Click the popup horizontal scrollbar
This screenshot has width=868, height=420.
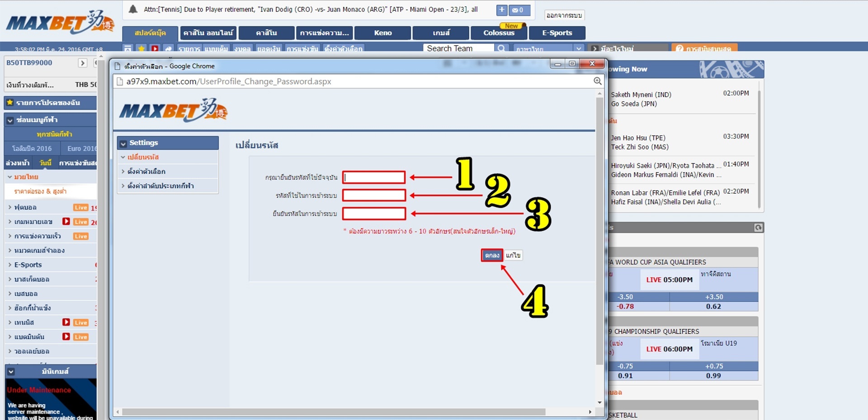click(334, 412)
